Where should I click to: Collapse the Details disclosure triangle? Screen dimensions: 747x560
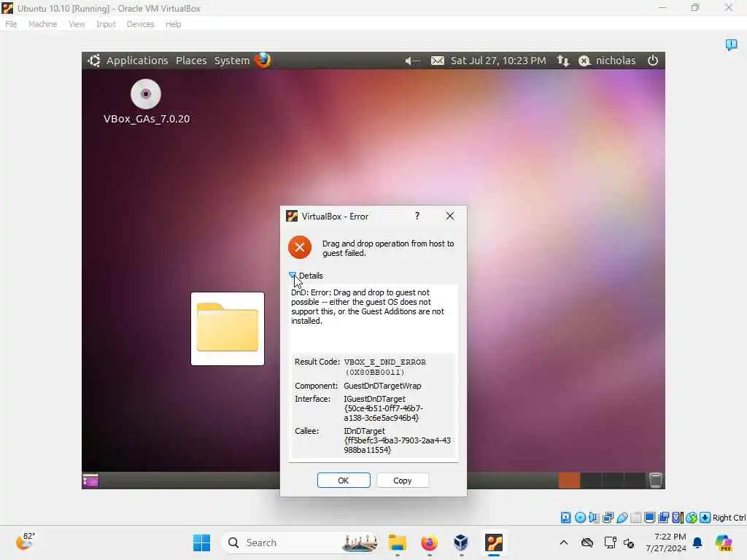[x=293, y=275]
